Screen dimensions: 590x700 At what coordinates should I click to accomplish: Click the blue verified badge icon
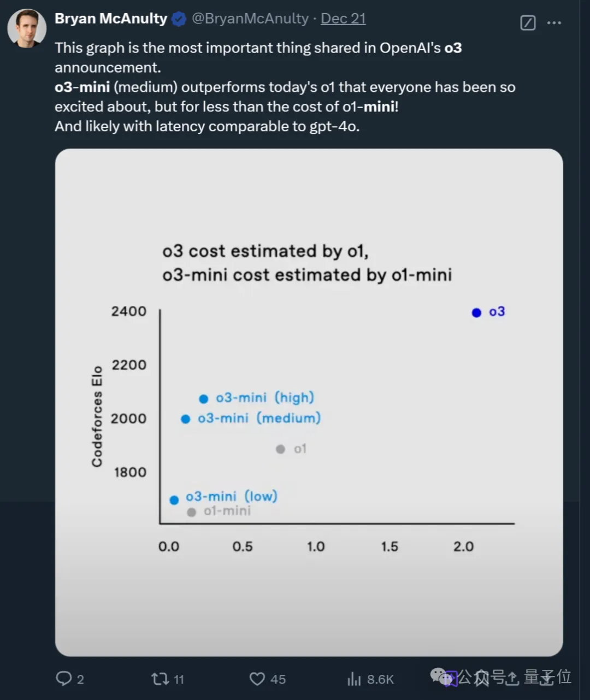point(179,19)
